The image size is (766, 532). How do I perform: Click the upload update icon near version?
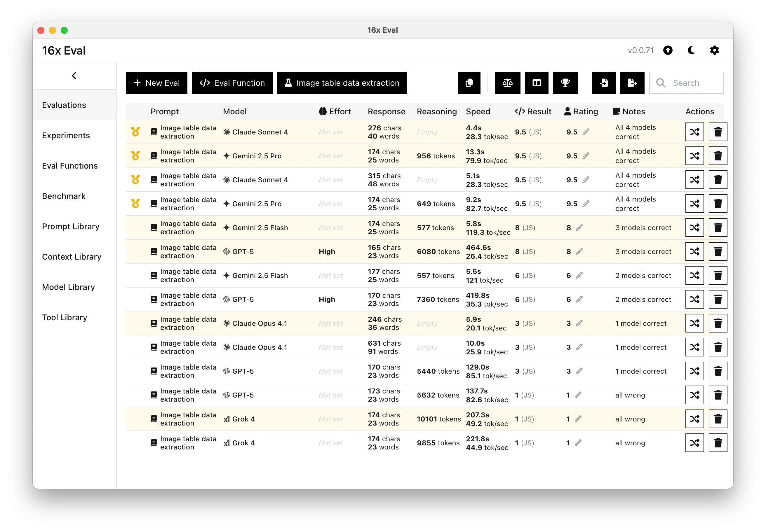tap(668, 50)
